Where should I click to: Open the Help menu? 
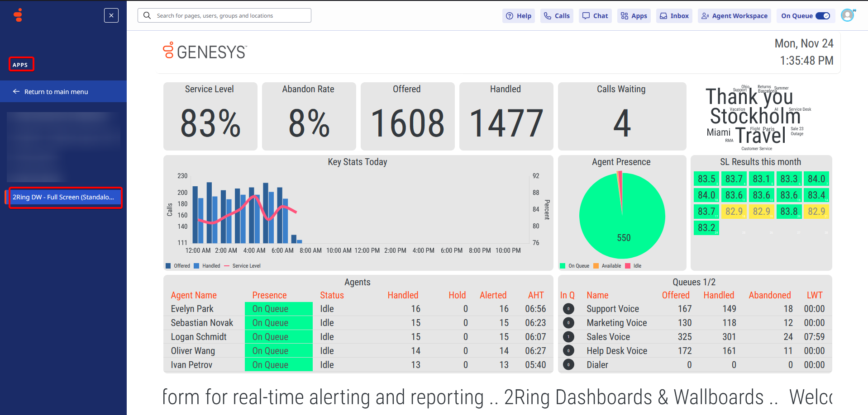tap(519, 16)
